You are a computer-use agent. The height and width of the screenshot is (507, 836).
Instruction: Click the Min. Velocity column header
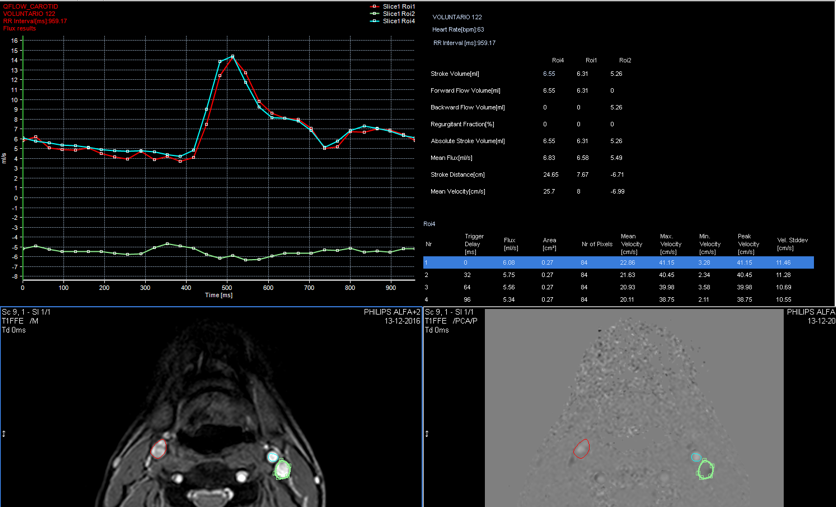710,244
